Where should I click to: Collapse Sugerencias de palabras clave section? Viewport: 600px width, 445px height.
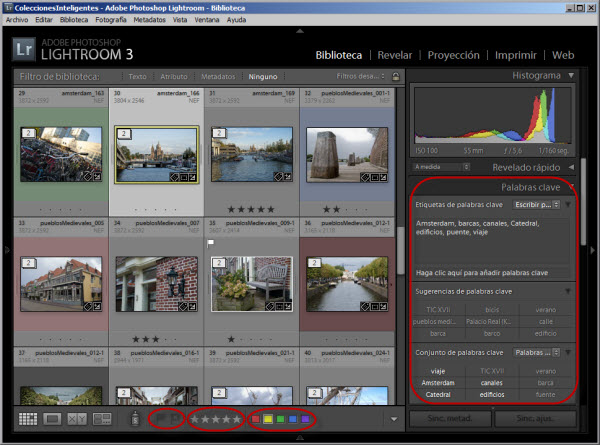click(568, 292)
